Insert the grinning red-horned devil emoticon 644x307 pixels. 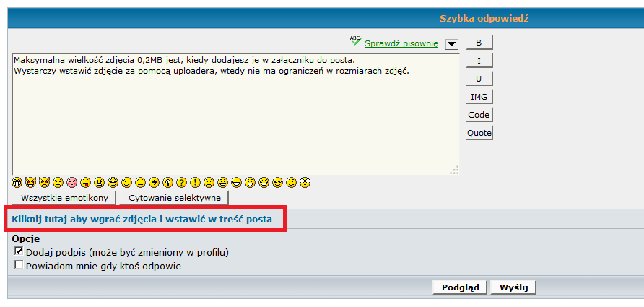click(30, 181)
